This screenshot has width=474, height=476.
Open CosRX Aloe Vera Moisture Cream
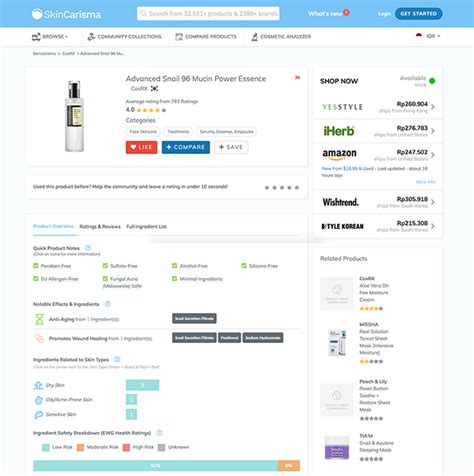coord(374,289)
